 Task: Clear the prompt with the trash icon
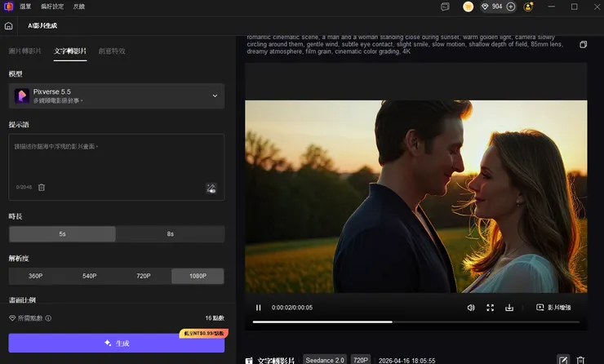(x=42, y=187)
